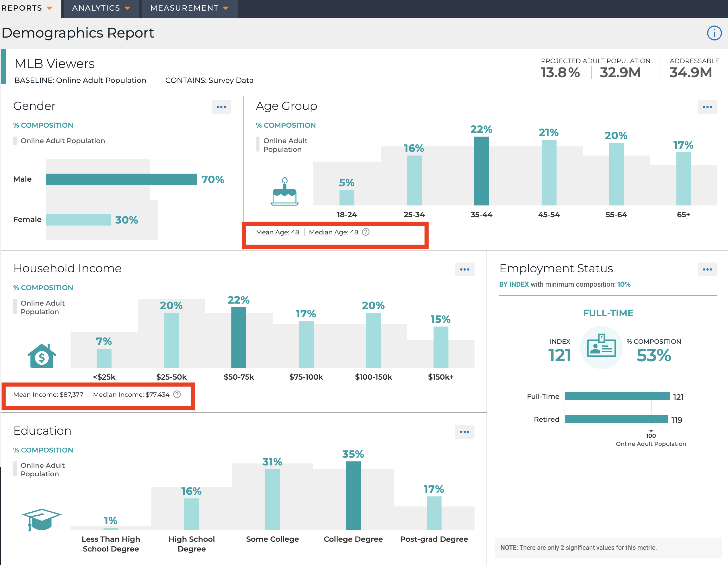
Task: Click the INDEX 121 value in Full-Time
Action: coord(559,355)
